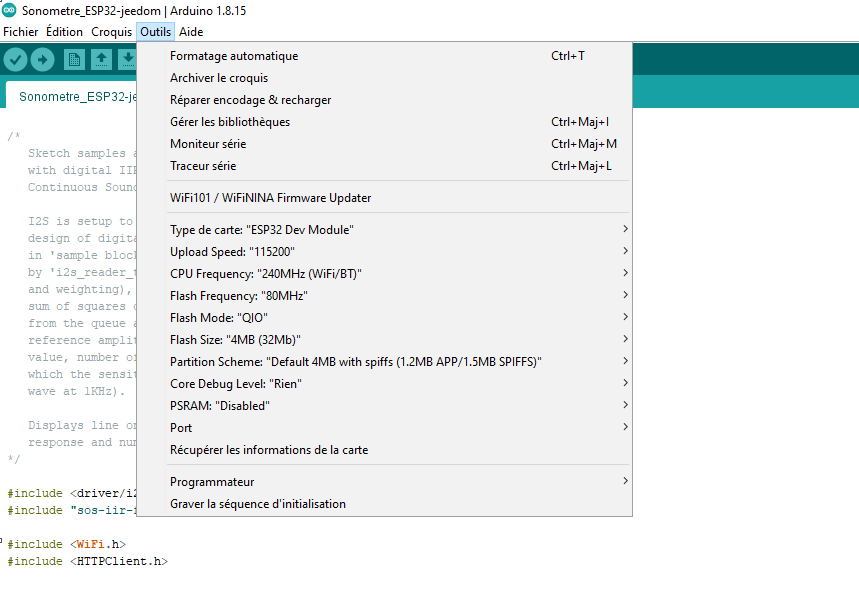The image size is (859, 605).
Task: Open the Édition menu
Action: [x=64, y=32]
